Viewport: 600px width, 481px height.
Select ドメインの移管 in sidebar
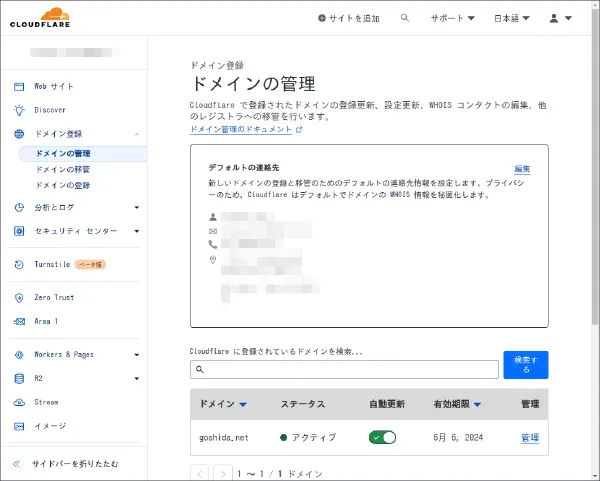[x=63, y=170]
